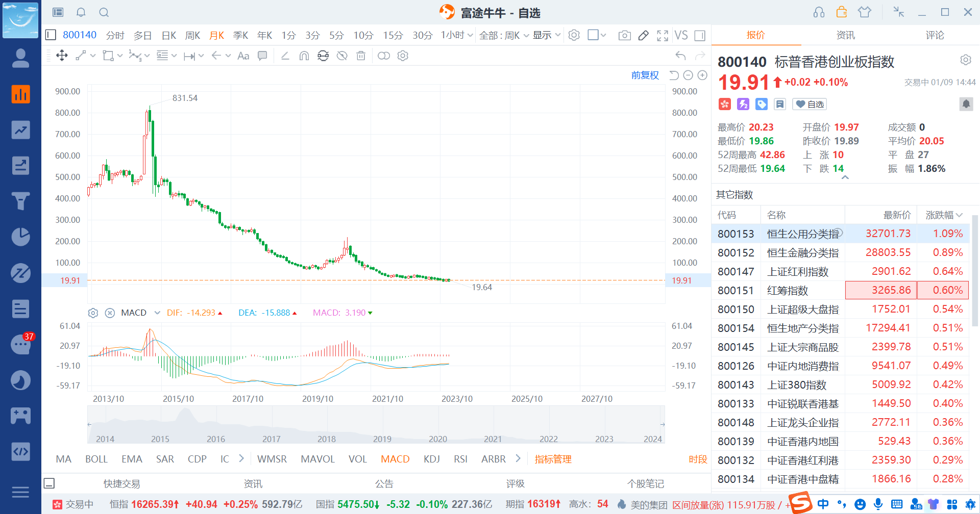Set price alert bell for 800140

[966, 104]
